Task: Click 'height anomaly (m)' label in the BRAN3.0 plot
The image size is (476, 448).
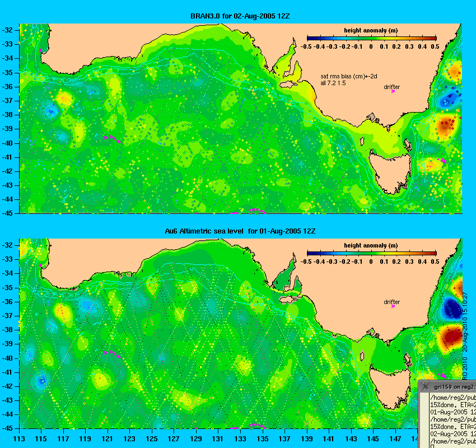Action: click(371, 30)
